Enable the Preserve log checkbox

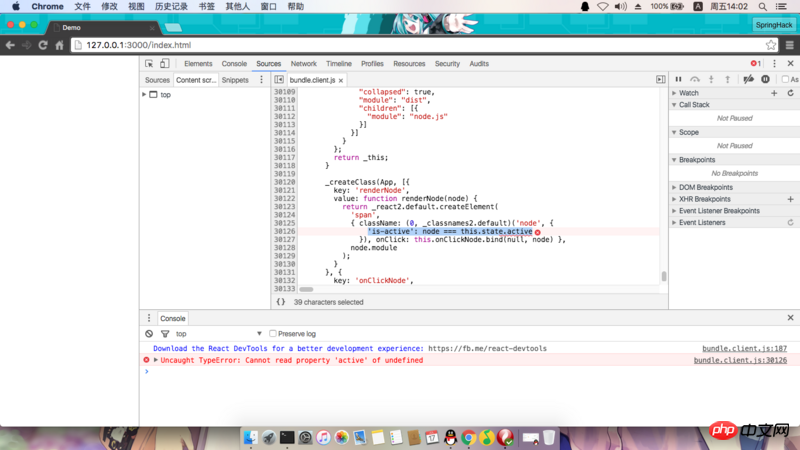pyautogui.click(x=273, y=333)
